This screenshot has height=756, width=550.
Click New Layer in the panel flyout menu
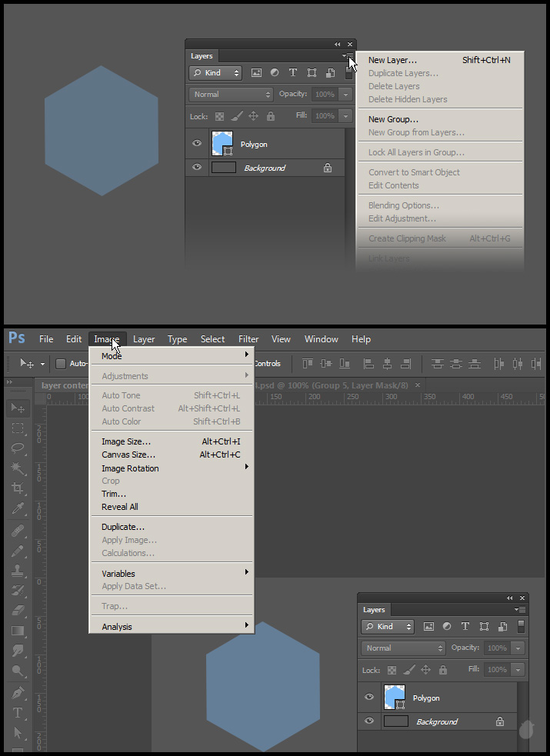(392, 60)
